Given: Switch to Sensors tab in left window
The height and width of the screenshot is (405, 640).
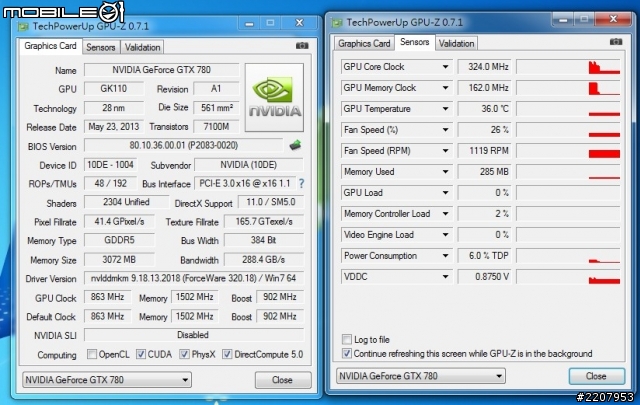Looking at the screenshot, I should 101,47.
